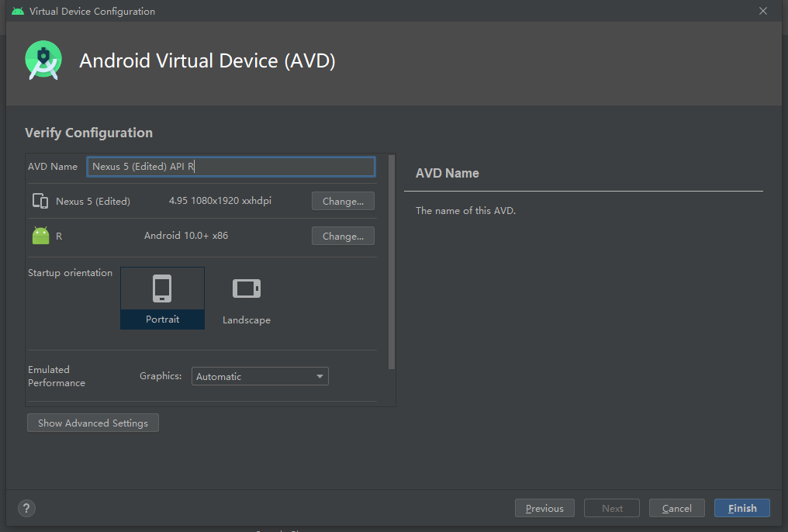
Task: Finish creating the AVD
Action: coord(741,509)
